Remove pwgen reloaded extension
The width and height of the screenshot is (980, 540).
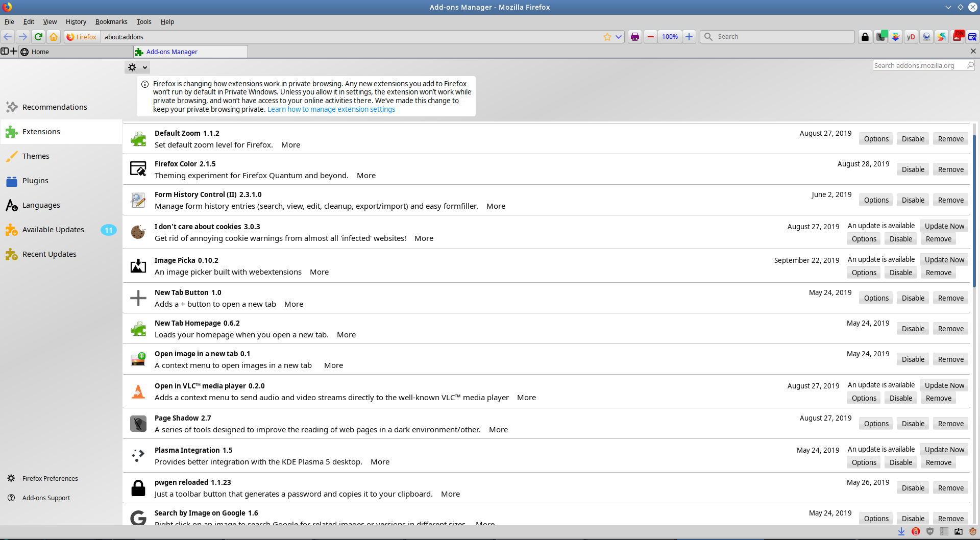click(x=950, y=488)
